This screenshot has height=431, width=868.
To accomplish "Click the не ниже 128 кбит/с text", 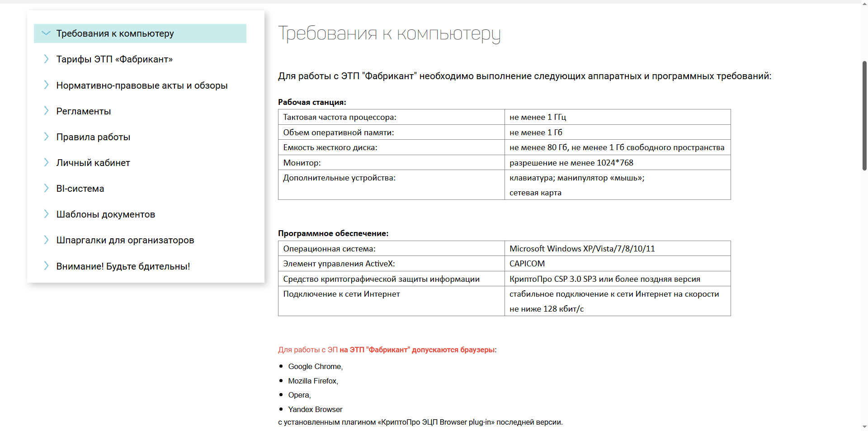I will (547, 309).
